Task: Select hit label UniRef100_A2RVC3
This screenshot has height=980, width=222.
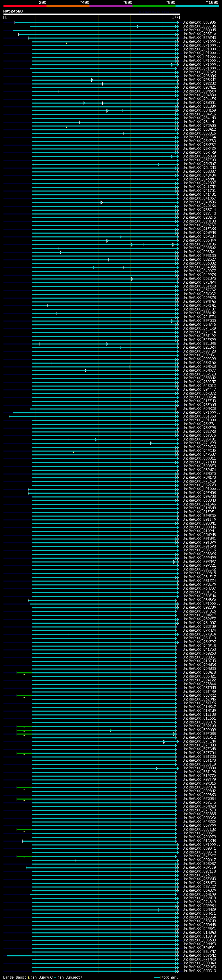Action: pos(199,447)
